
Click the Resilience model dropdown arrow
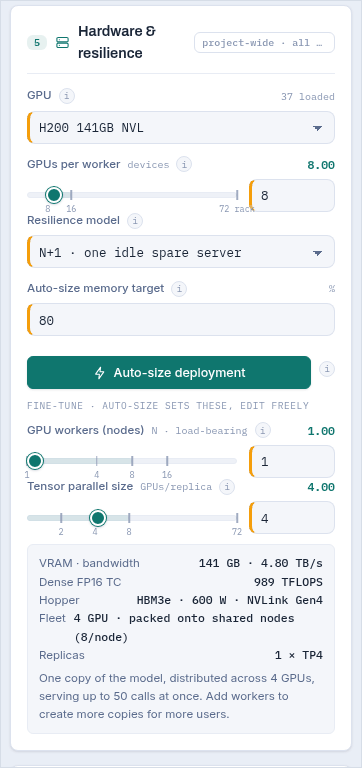[317, 253]
